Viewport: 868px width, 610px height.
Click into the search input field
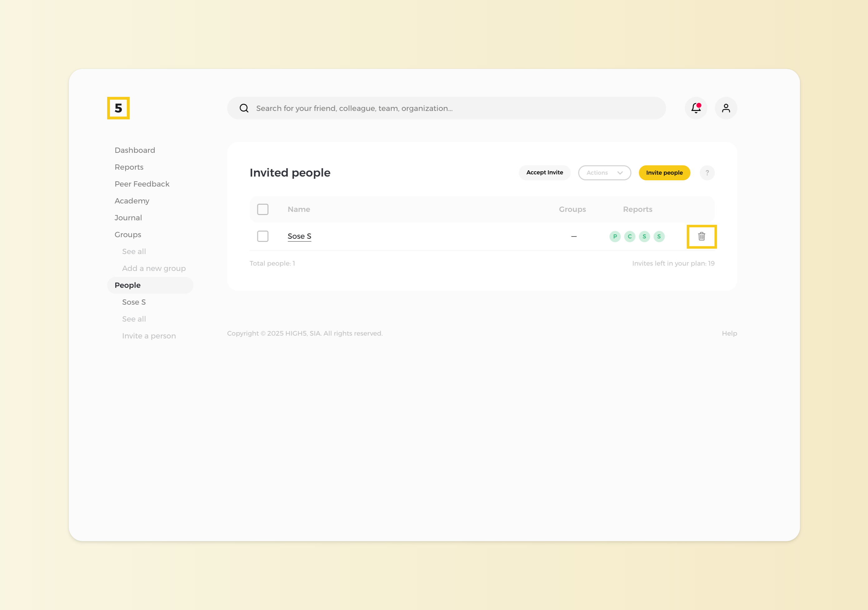tap(416, 108)
